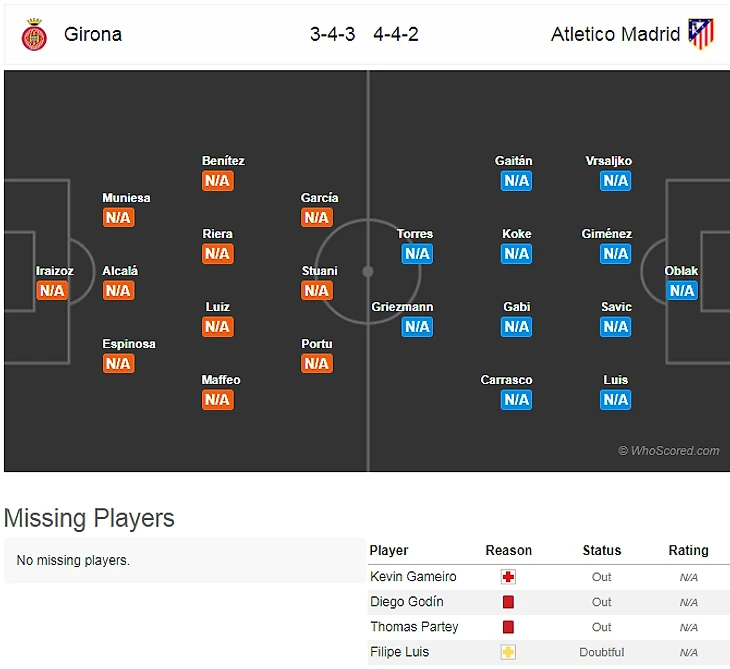The height and width of the screenshot is (669, 730).
Task: Click the Status column header
Action: [602, 550]
